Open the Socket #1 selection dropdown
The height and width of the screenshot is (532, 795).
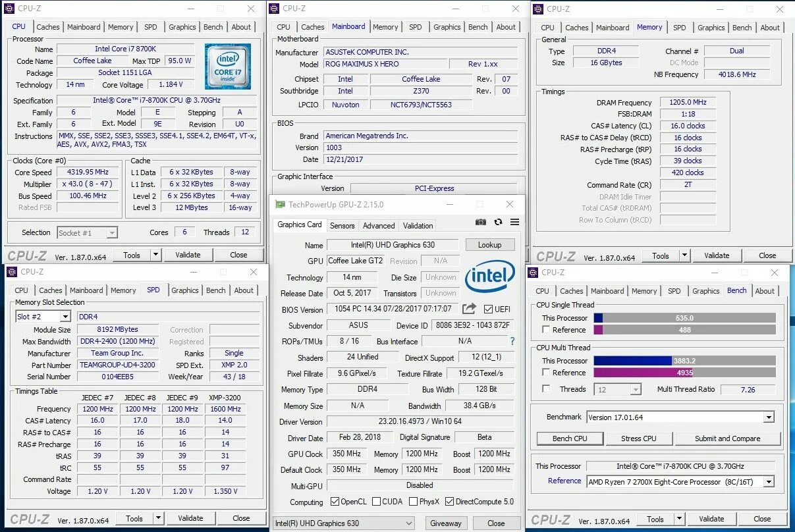click(x=112, y=232)
